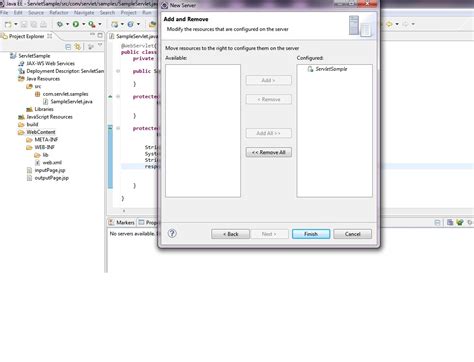
Task: Select JavaScript Resources node
Action: point(49,117)
